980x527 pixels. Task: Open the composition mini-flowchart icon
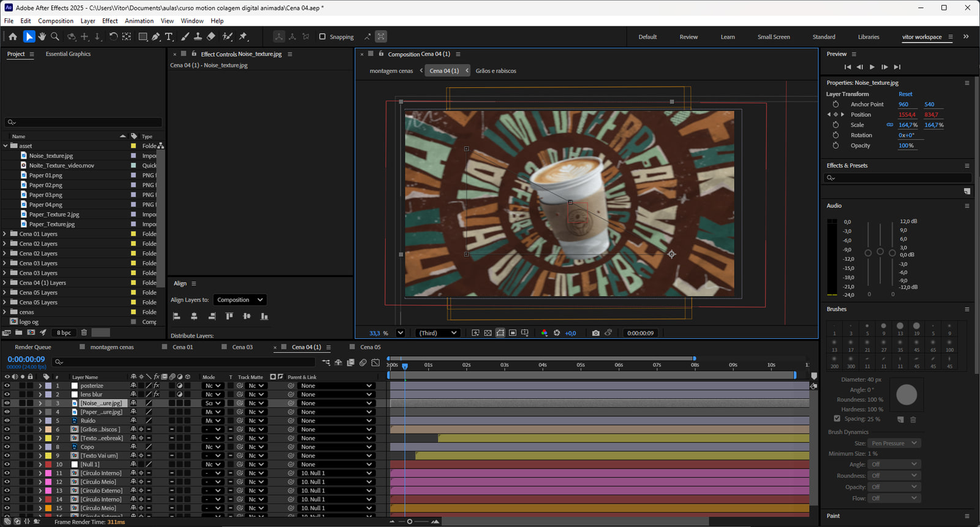[x=326, y=362]
